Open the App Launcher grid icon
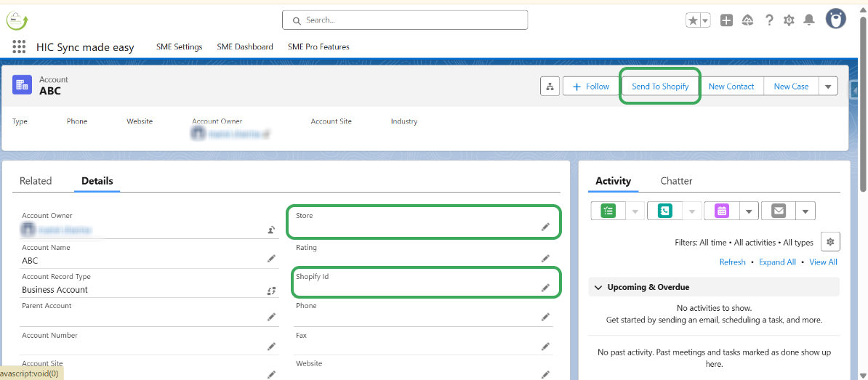The height and width of the screenshot is (380, 868). coord(19,47)
